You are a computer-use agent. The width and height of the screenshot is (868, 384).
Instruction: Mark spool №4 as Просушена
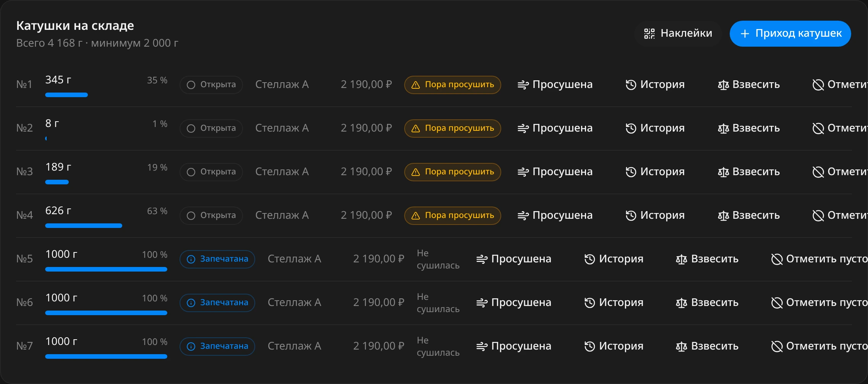555,215
